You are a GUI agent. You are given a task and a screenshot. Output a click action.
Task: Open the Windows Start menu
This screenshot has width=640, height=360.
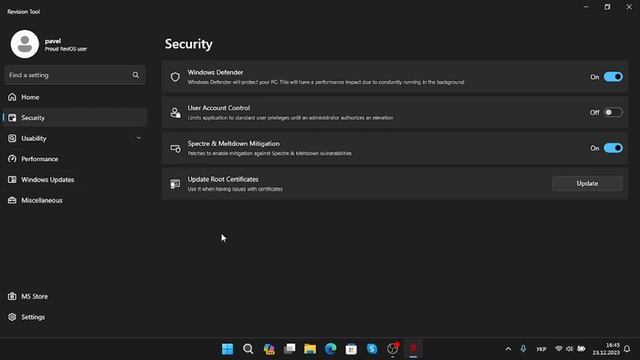227,349
